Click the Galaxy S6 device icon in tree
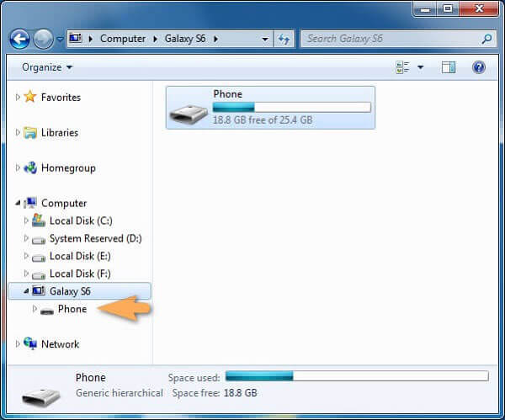 coord(39,290)
